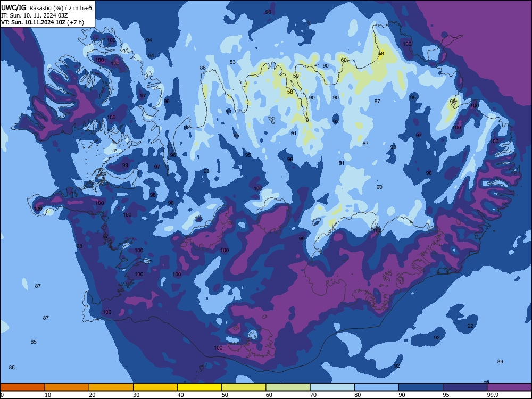
Task: Choose the medium blue 90–95 legend swatch
Action: (x=421, y=387)
